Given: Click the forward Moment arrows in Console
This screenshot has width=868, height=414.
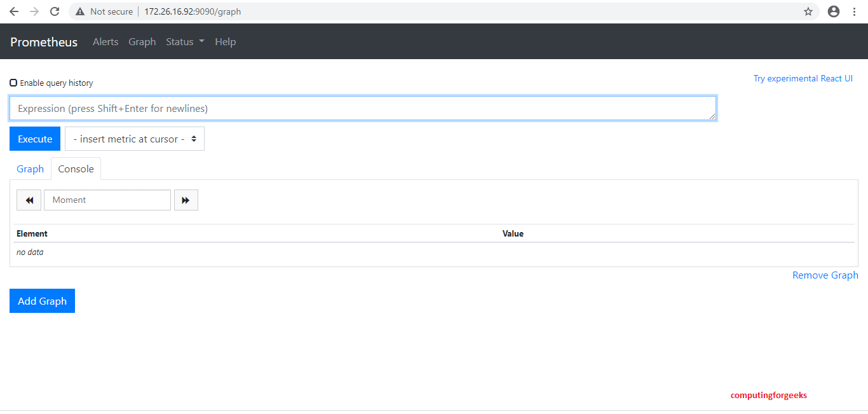Looking at the screenshot, I should pos(186,200).
